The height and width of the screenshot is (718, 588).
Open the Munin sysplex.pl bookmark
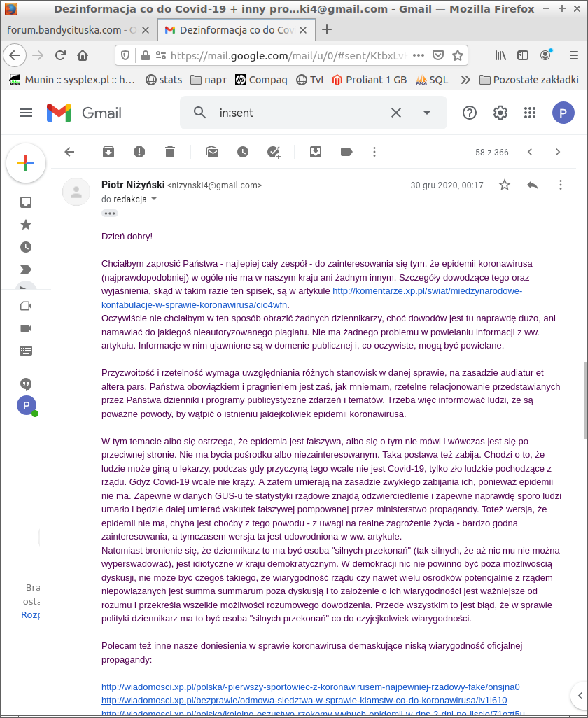[x=72, y=80]
